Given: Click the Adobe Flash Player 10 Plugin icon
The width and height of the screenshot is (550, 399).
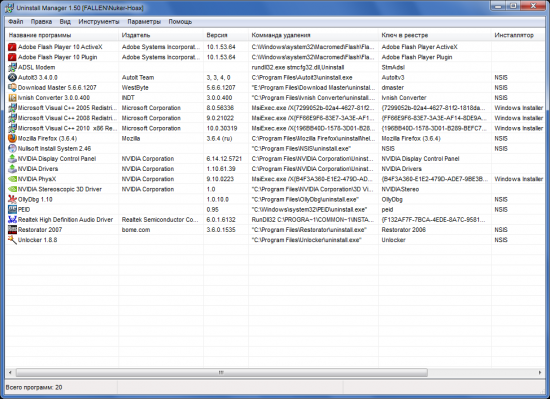Looking at the screenshot, I should click(12, 57).
